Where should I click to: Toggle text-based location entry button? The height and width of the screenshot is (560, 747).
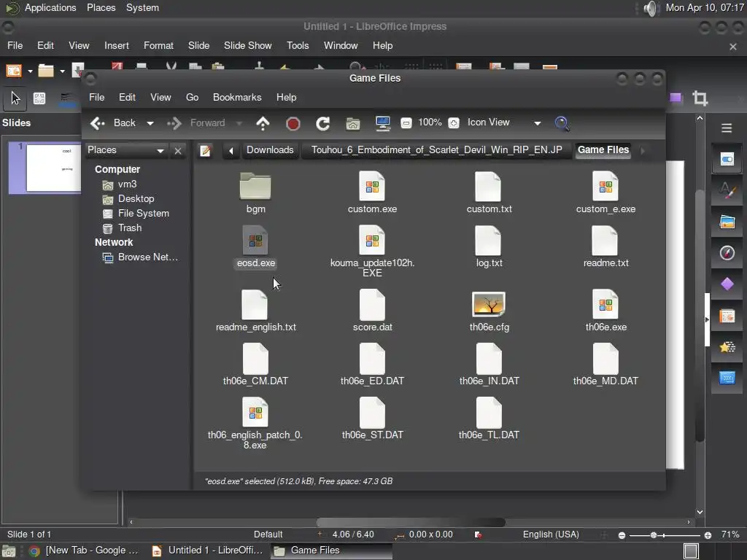coord(205,151)
